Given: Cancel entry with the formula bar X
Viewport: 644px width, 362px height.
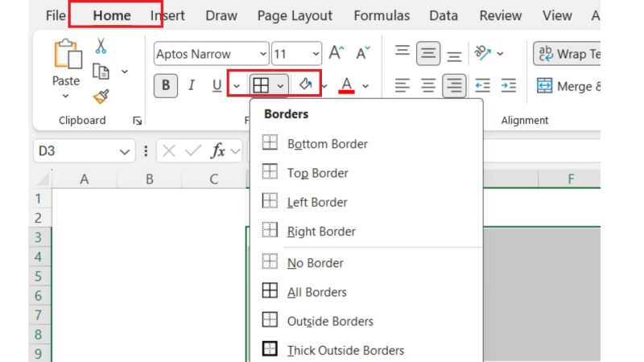Looking at the screenshot, I should click(x=169, y=151).
